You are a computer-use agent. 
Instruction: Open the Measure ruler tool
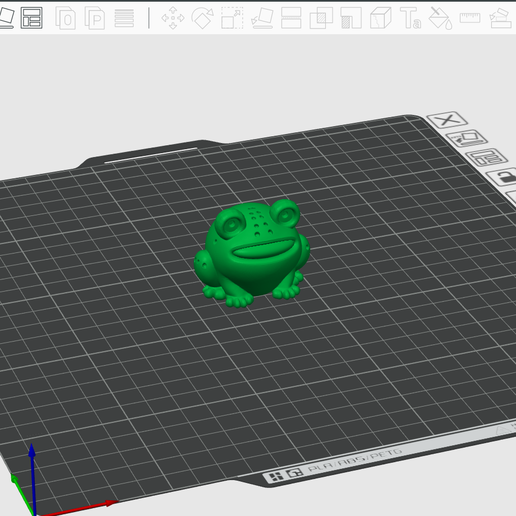(470, 18)
